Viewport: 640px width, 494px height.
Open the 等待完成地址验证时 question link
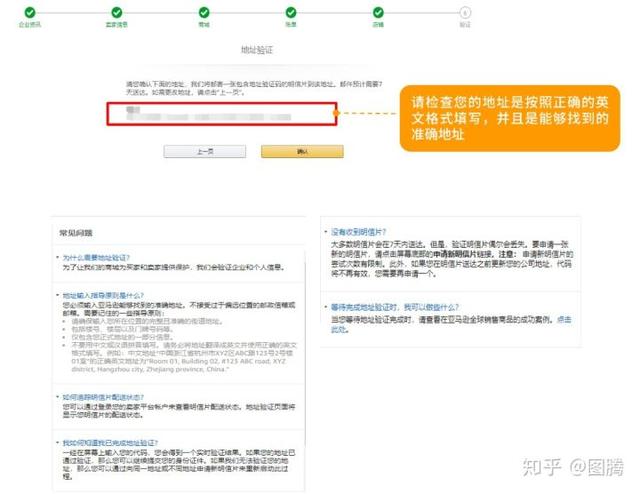[395, 307]
